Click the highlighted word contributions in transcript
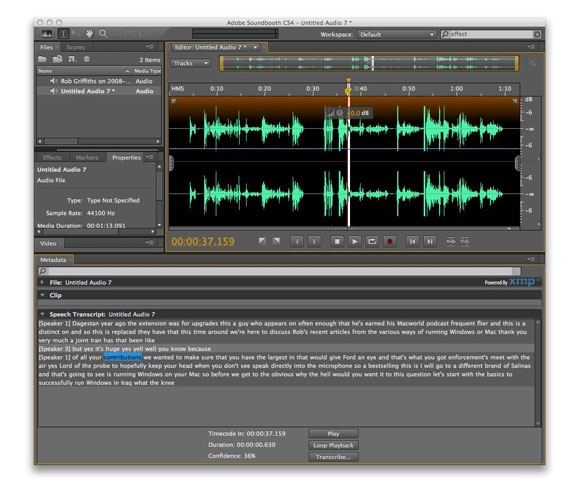This screenshot has height=494, width=586. point(123,357)
